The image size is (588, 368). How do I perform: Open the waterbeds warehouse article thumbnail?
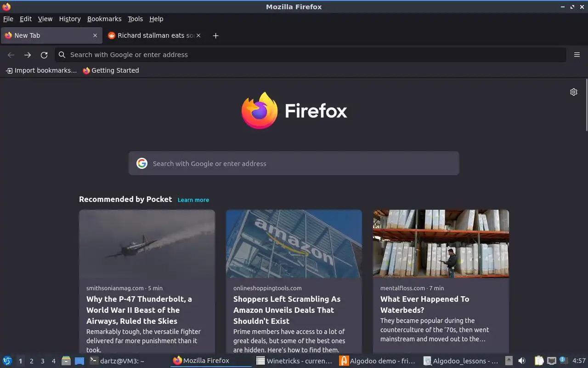tap(441, 244)
